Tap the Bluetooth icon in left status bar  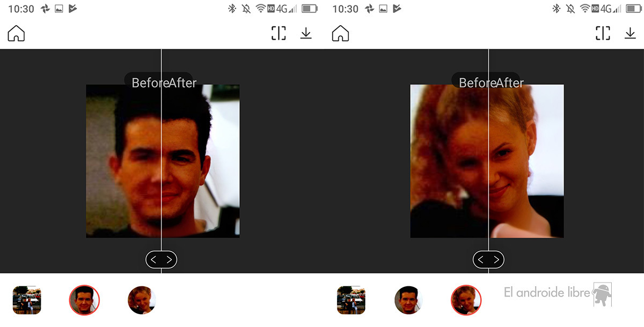tap(232, 9)
